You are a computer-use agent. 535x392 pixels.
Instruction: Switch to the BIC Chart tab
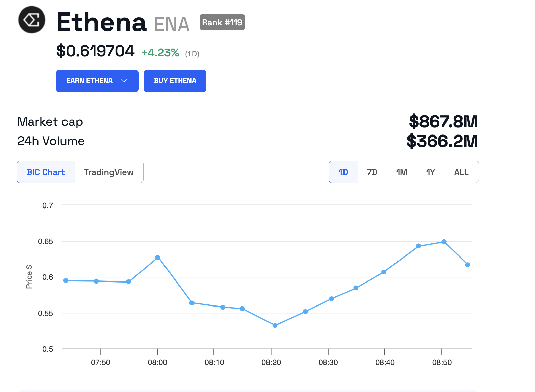tap(46, 172)
